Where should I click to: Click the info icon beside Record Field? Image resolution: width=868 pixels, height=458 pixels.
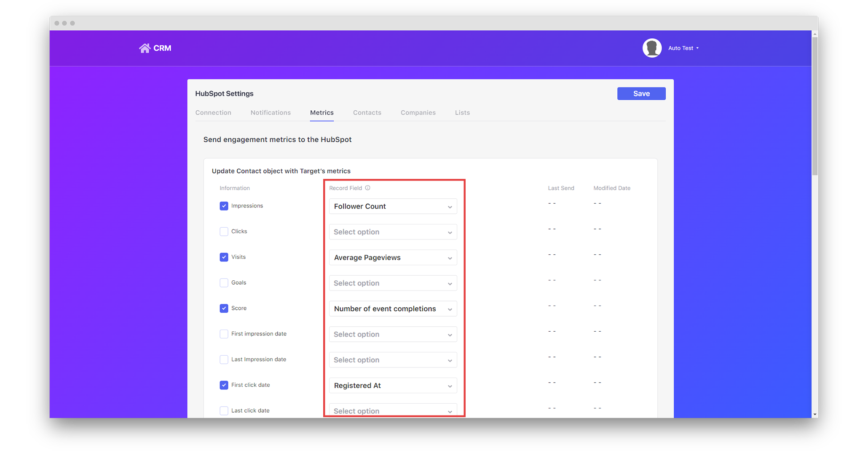pos(367,188)
